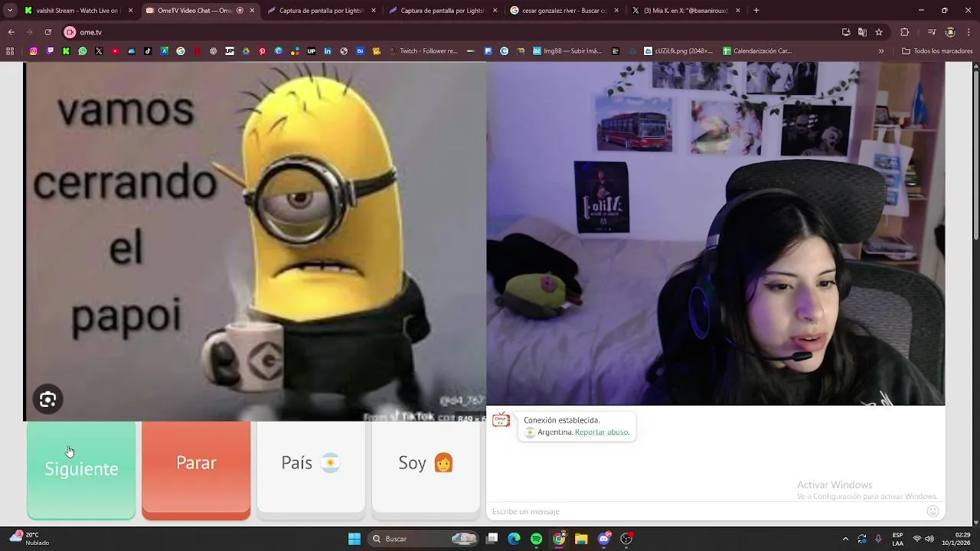Open the Kick bookmark icon
This screenshot has height=551, width=980.
point(66,51)
